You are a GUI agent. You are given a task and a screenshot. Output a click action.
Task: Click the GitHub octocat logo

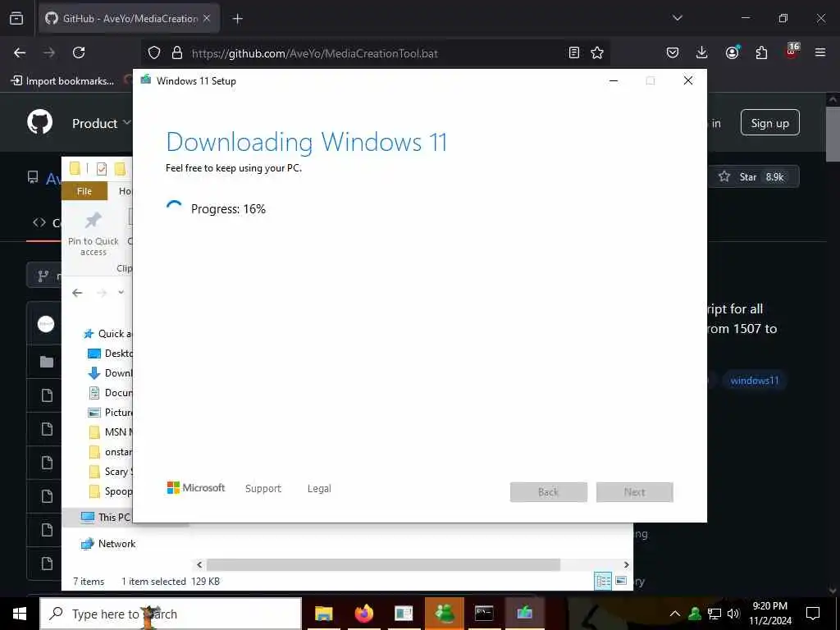[x=39, y=123]
